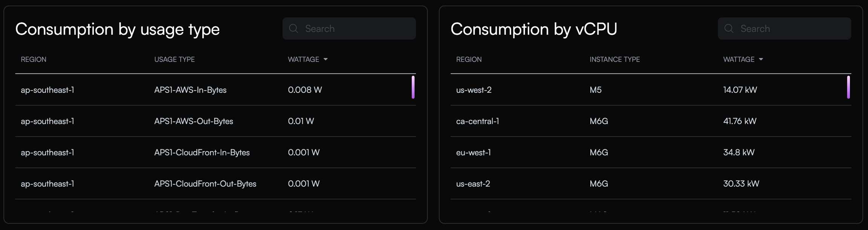Click the vCPU table Wattage sort arrow
This screenshot has height=230, width=868.
761,60
